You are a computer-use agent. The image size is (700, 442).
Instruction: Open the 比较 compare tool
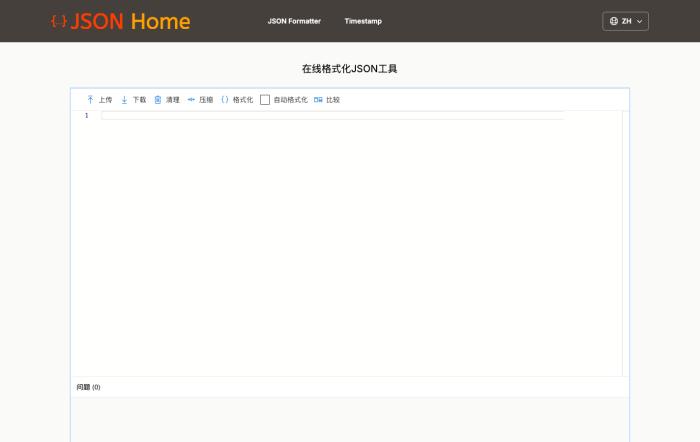327,100
